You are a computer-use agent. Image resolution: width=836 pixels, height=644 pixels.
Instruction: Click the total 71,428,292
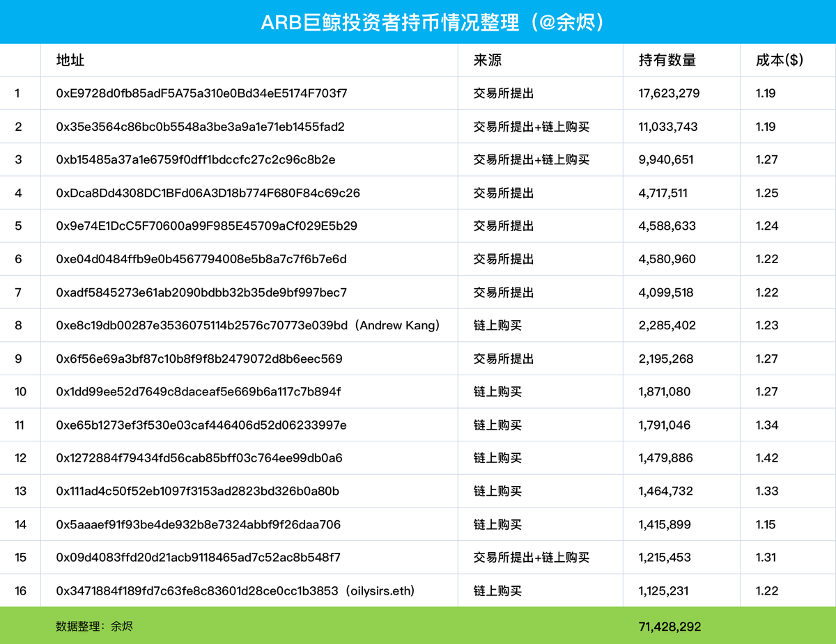(669, 627)
